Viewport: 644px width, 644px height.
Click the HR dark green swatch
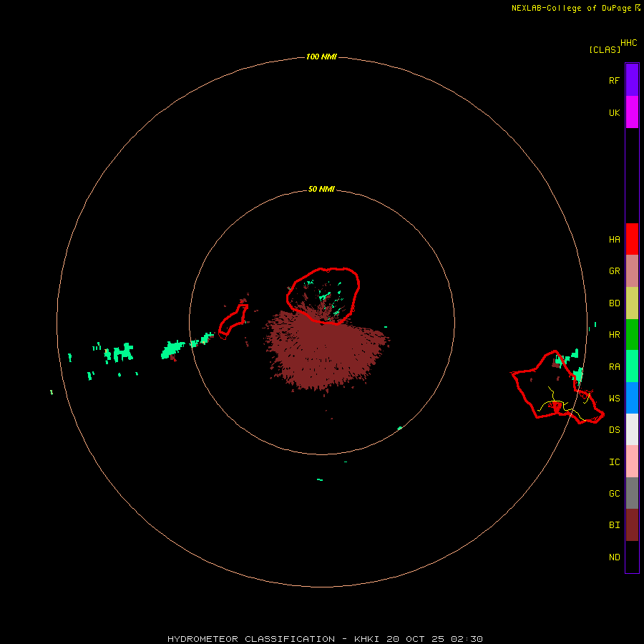[x=632, y=335]
